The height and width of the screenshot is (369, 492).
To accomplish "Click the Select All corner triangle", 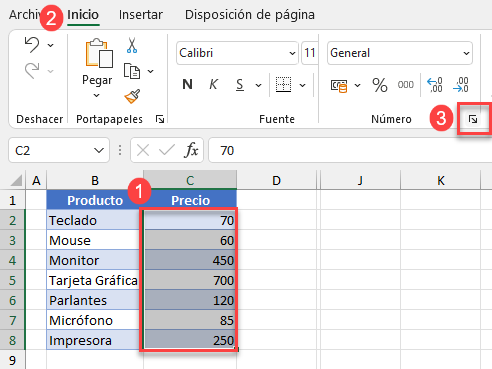I will (16, 180).
